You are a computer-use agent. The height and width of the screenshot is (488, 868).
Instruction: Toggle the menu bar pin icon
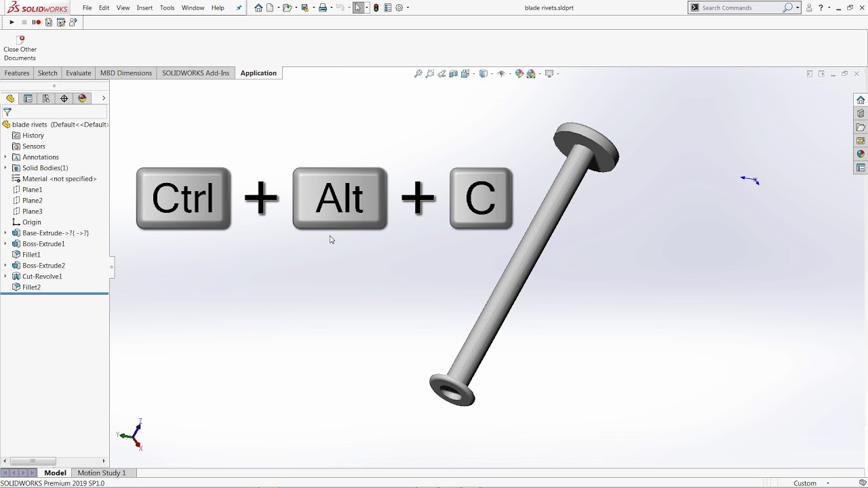pos(239,7)
